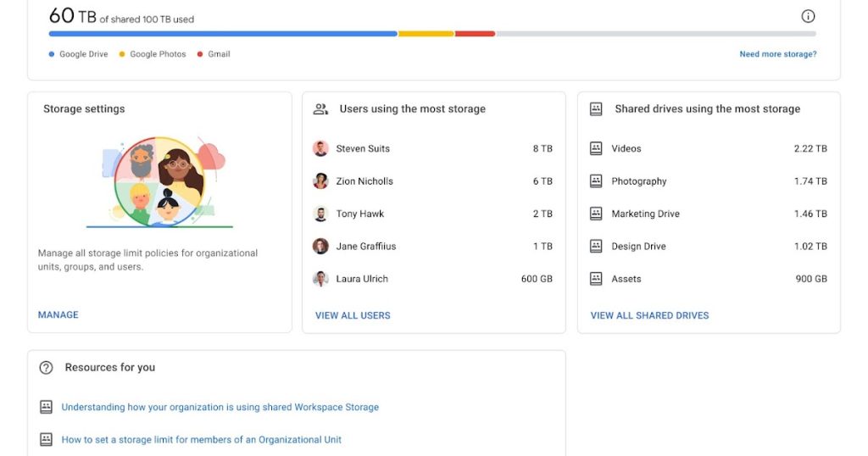Click the Photography shared drive icon
Viewport: 868px width, 456px height.
(596, 181)
